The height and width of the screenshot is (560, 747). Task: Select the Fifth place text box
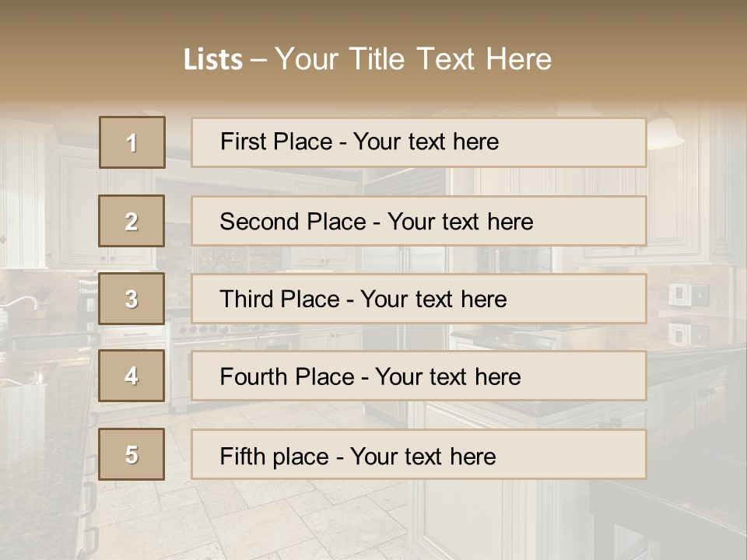pyautogui.click(x=419, y=454)
